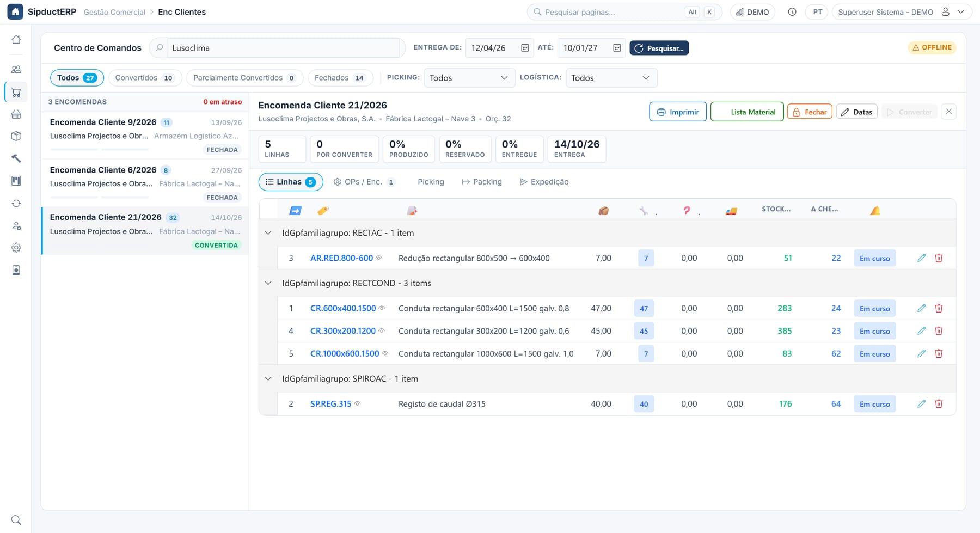This screenshot has height=533, width=980.
Task: Click the info icon in top bar
Action: pyautogui.click(x=792, y=12)
